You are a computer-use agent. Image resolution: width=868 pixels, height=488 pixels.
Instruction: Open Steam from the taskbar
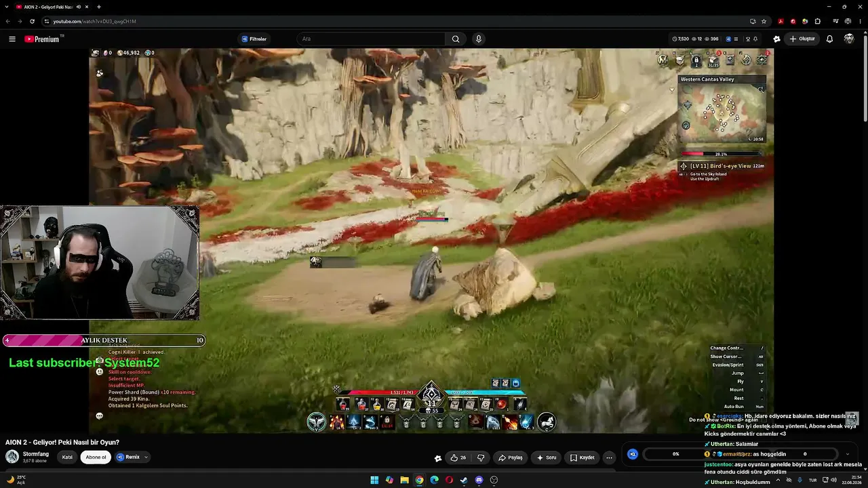click(464, 480)
